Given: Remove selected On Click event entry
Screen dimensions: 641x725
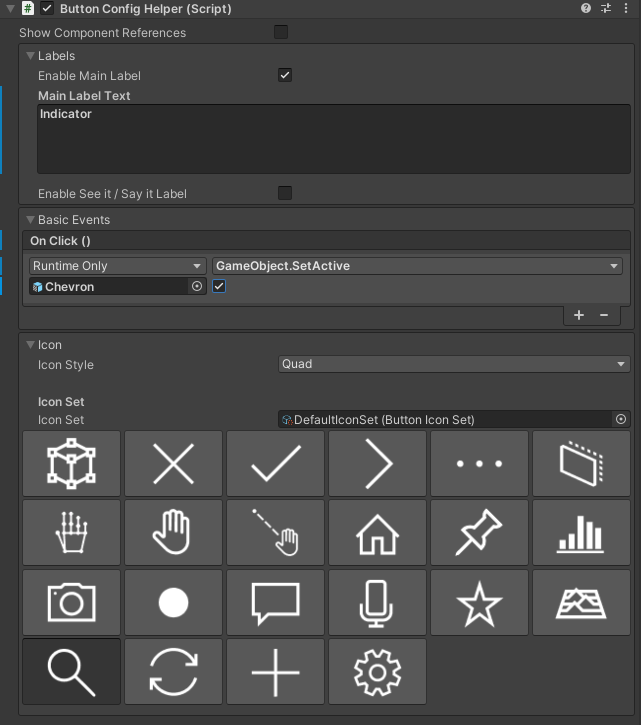Looking at the screenshot, I should click(x=604, y=315).
